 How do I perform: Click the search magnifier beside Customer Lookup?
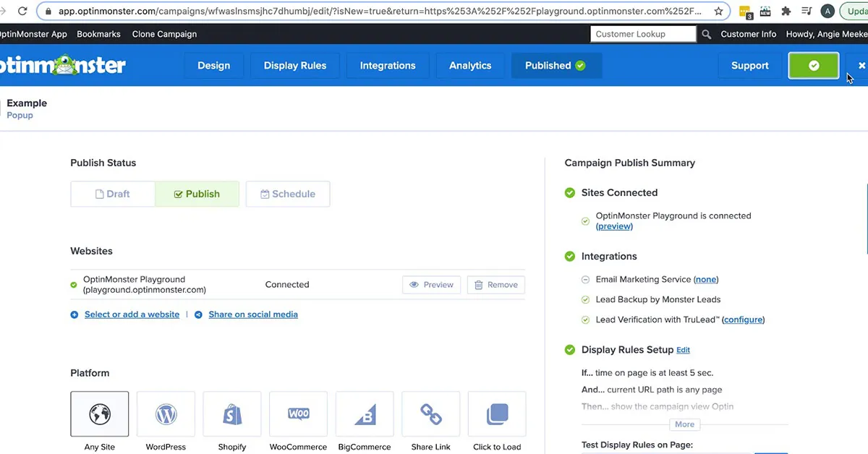pyautogui.click(x=707, y=34)
